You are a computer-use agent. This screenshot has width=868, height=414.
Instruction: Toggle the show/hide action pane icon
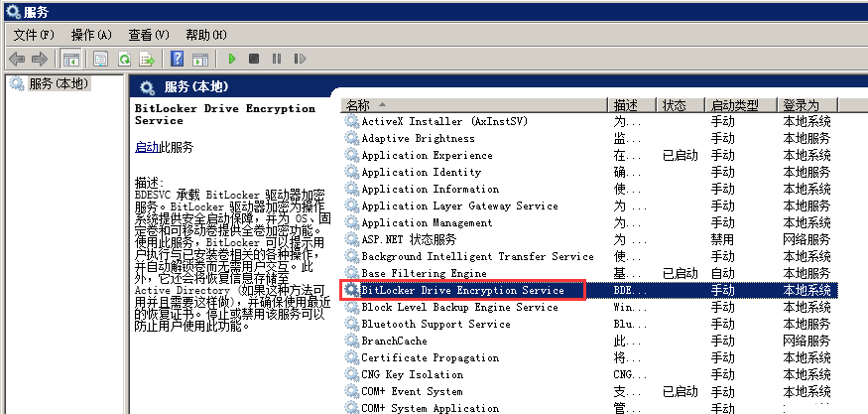coord(199,59)
